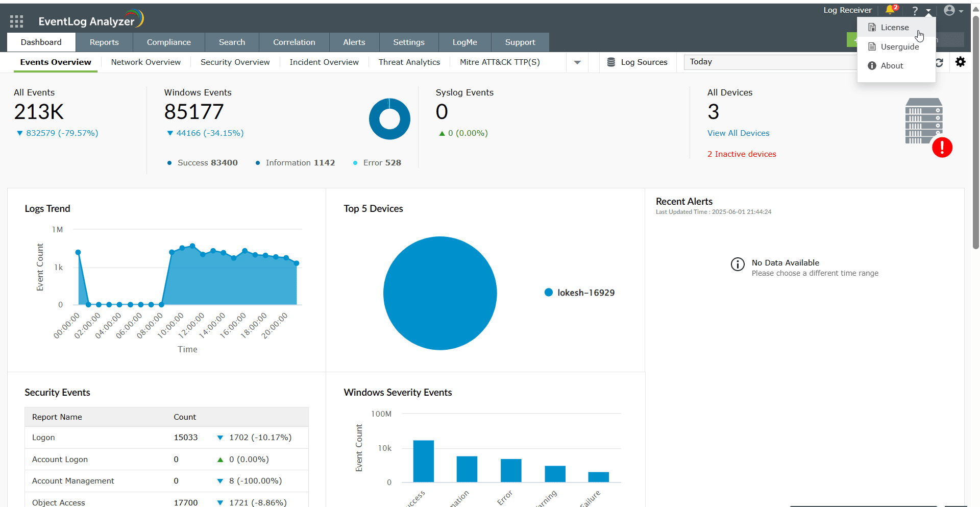Click the page vertical scrollbar thumb
The width and height of the screenshot is (980, 507).
976,133
